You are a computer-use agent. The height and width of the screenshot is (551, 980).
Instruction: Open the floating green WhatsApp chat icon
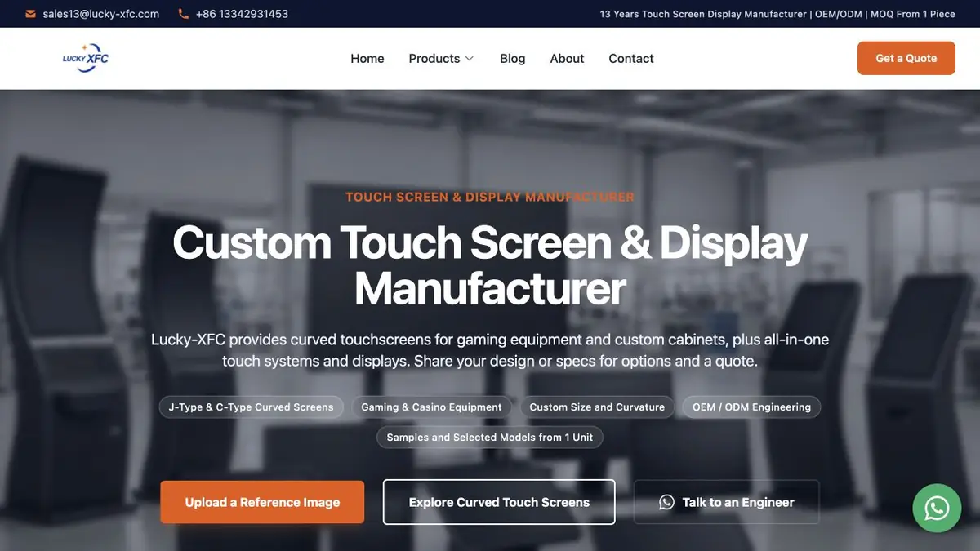pos(937,509)
